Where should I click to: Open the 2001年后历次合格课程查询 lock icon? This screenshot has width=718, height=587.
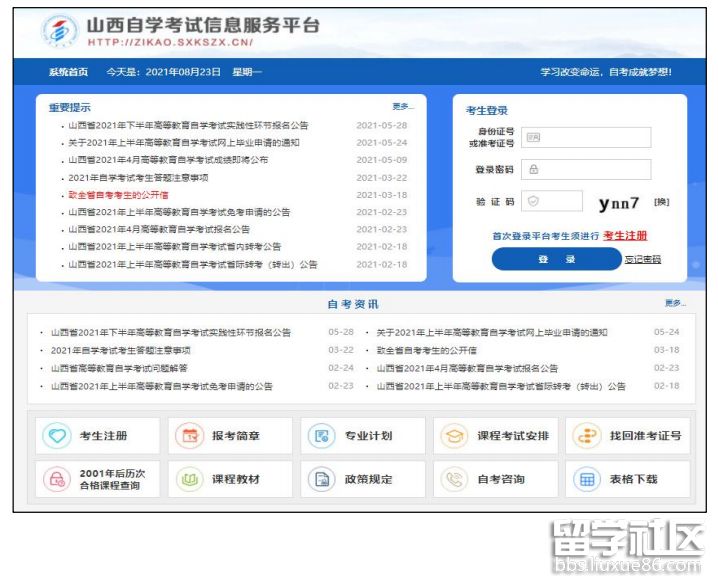[x=57, y=479]
